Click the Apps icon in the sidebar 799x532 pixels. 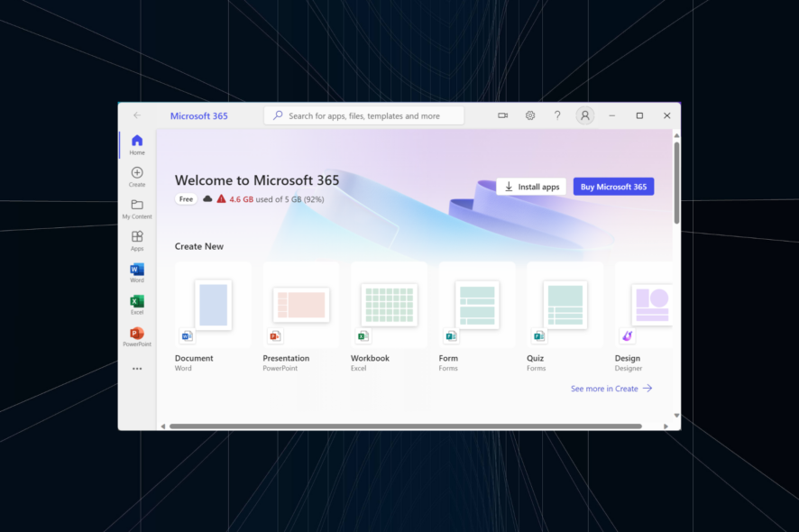click(x=136, y=239)
